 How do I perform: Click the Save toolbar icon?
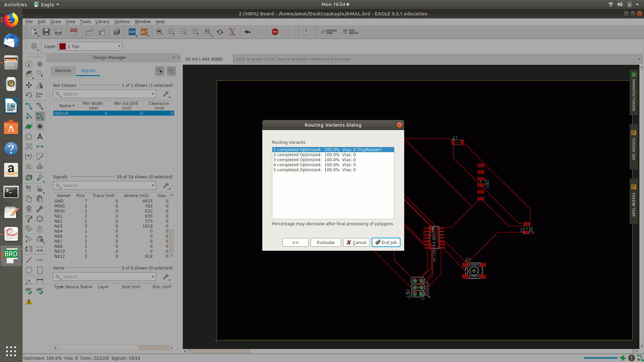[46, 32]
